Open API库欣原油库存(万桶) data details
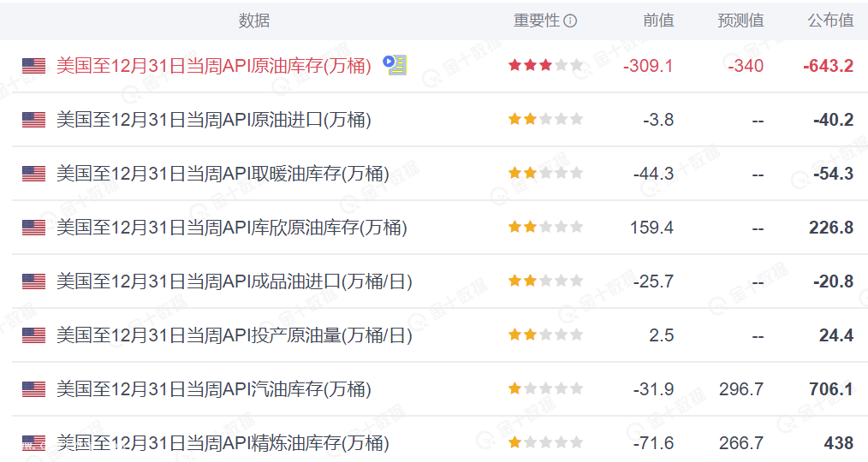This screenshot has width=868, height=462. click(231, 228)
